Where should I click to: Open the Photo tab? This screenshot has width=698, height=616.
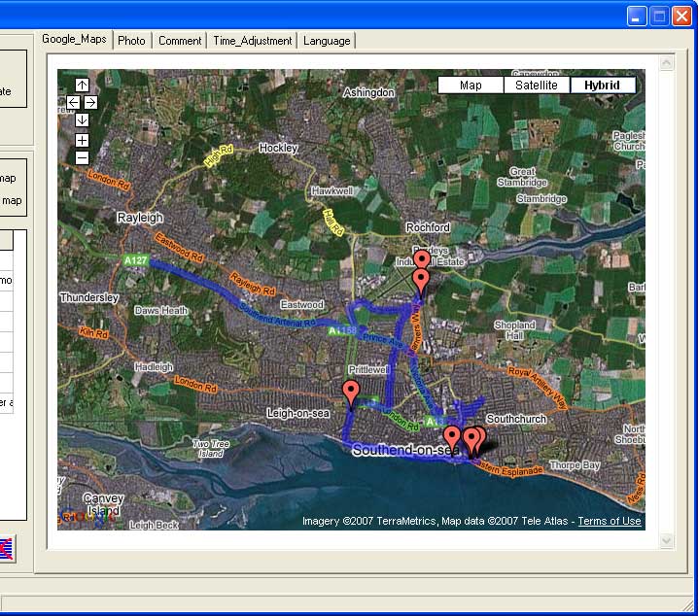coord(132,41)
